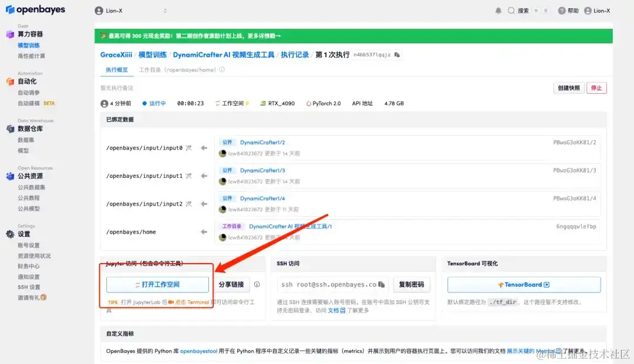
Task: Open 财务中心 in sidebar
Action: point(28,266)
